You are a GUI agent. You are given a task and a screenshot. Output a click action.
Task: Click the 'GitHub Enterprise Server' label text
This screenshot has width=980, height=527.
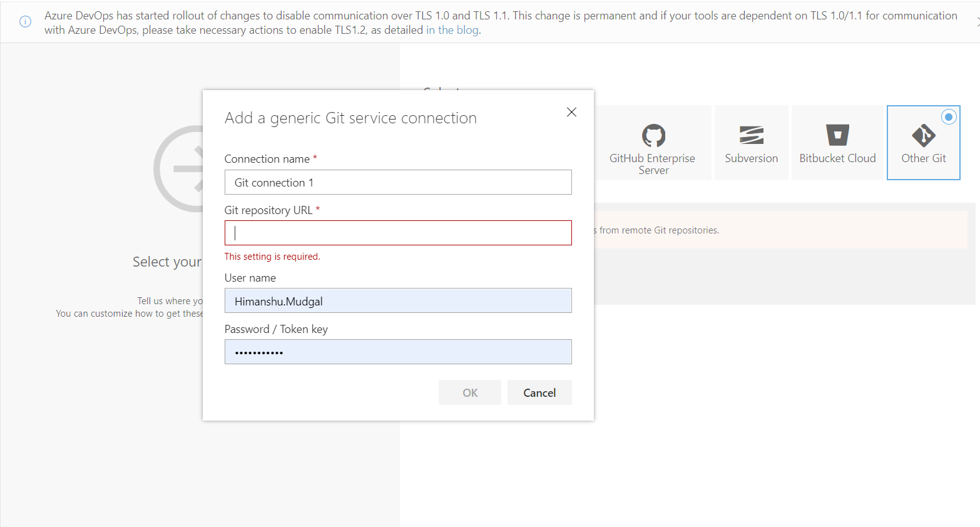[x=653, y=164]
